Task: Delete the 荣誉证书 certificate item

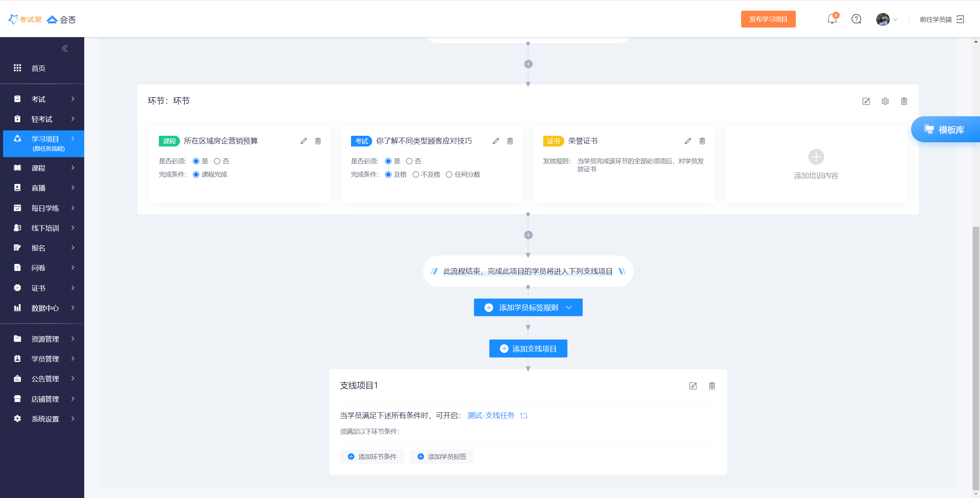Action: point(702,141)
